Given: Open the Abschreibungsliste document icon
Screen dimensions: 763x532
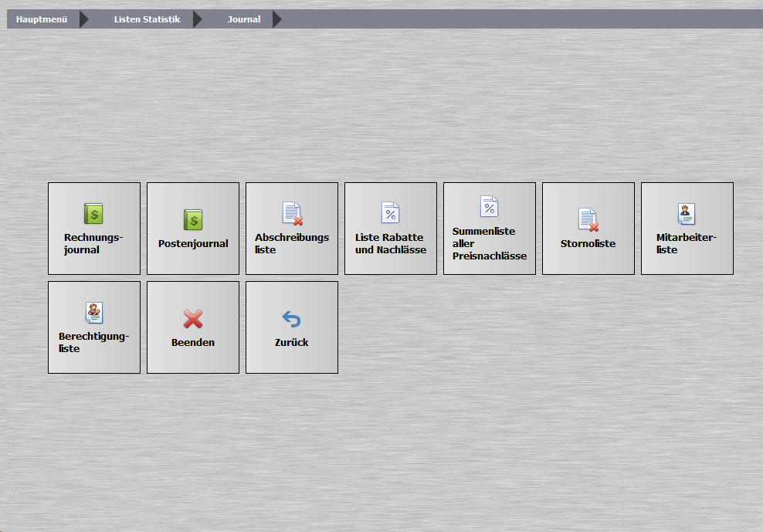Looking at the screenshot, I should point(293,214).
